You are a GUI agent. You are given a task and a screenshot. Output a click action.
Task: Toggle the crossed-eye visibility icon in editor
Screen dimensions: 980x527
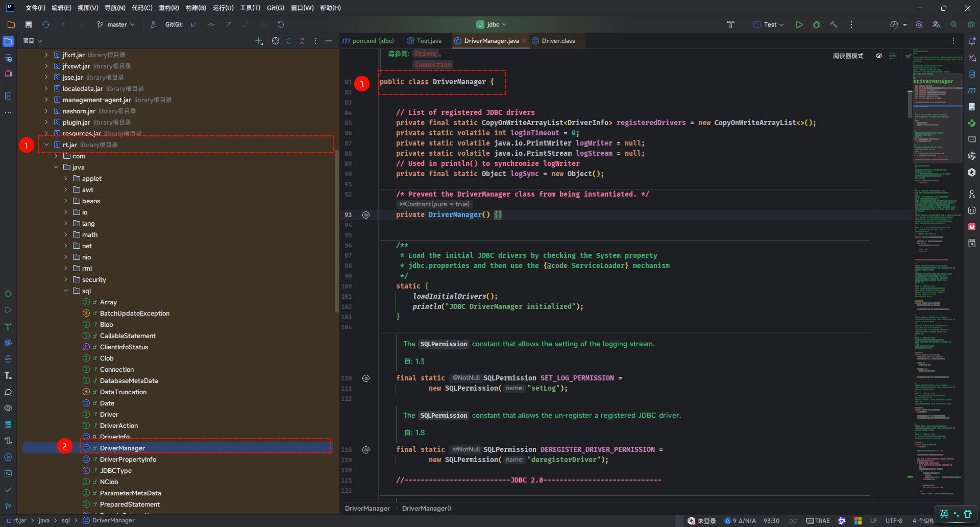(879, 56)
